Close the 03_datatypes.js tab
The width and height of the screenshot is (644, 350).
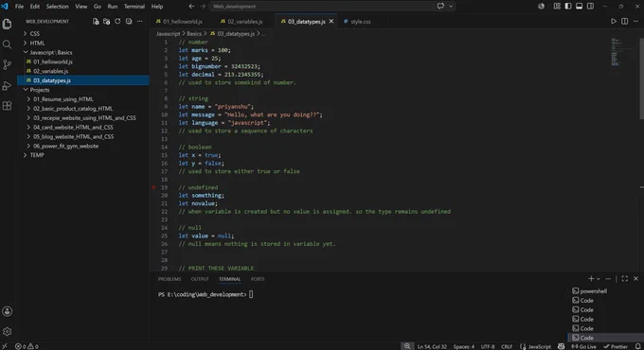[331, 22]
